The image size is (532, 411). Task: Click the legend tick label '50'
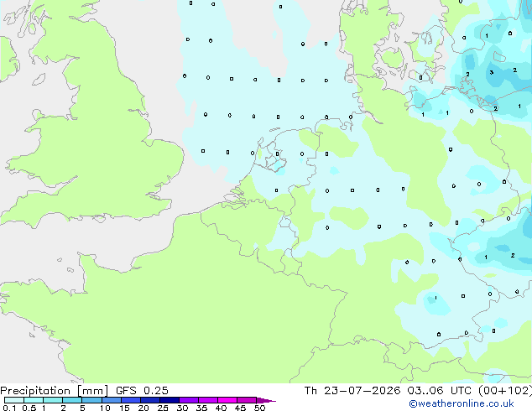coord(259,408)
